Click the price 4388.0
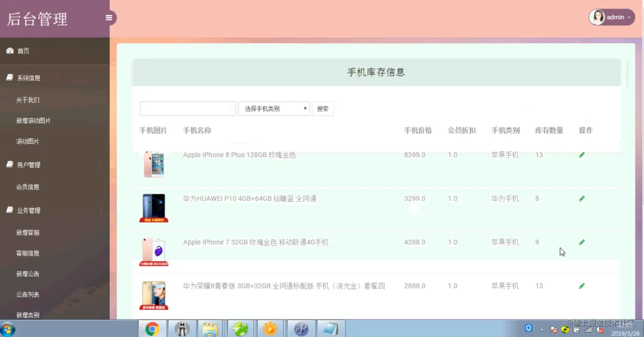 click(x=415, y=242)
